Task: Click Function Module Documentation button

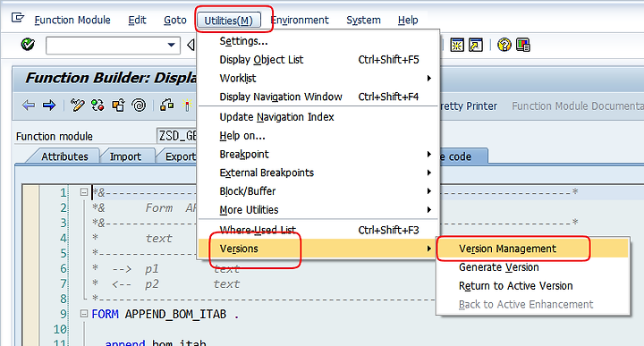Action: point(578,106)
